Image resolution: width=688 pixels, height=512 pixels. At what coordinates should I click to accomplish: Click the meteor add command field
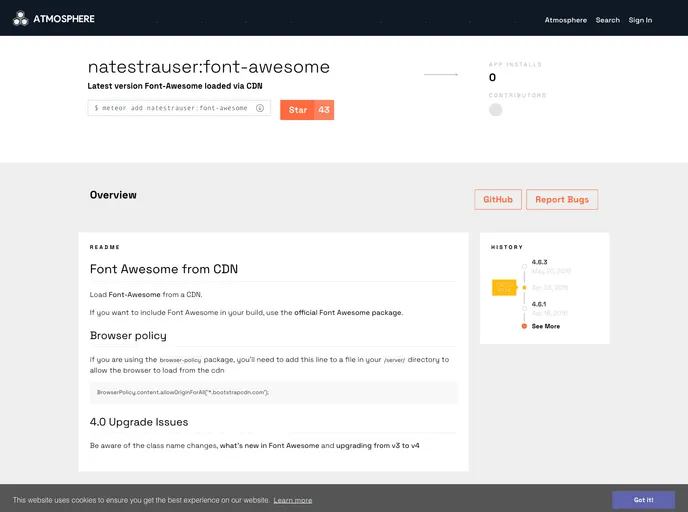pyautogui.click(x=179, y=108)
